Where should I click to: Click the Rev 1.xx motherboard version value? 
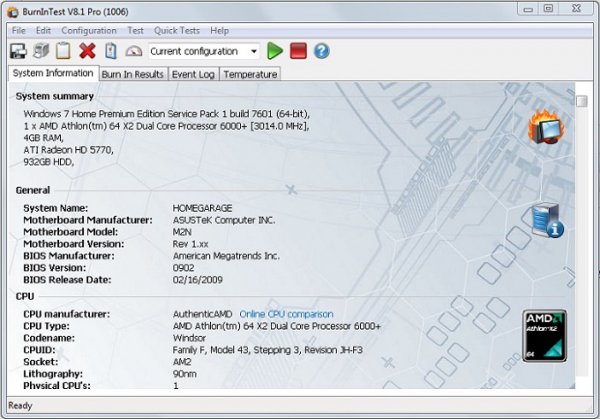[190, 244]
